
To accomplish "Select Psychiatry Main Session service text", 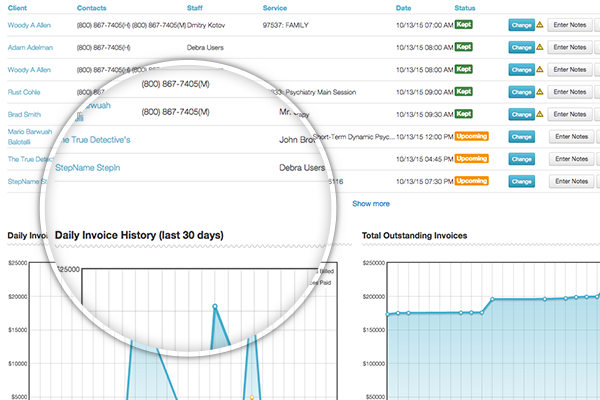I will (x=321, y=92).
